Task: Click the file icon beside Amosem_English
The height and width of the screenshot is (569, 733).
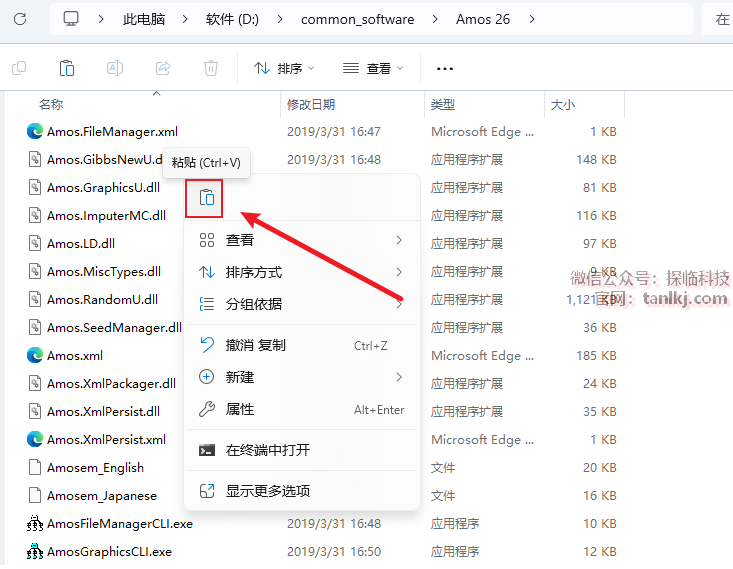Action: point(35,467)
